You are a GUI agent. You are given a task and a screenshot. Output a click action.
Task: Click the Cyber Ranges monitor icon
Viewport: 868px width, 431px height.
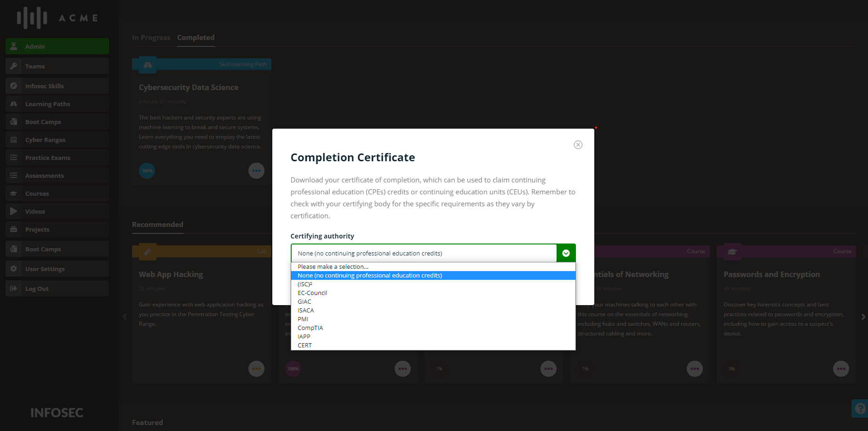click(x=14, y=140)
